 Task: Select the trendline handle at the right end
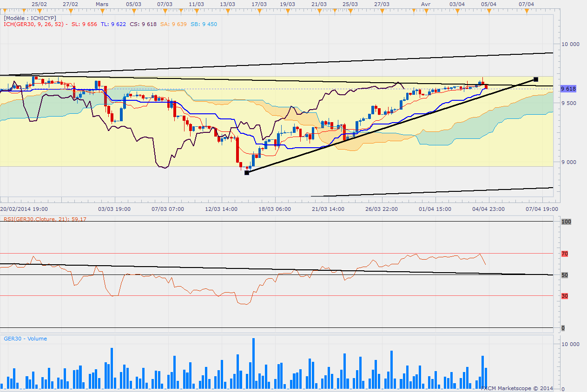pyautogui.click(x=536, y=79)
